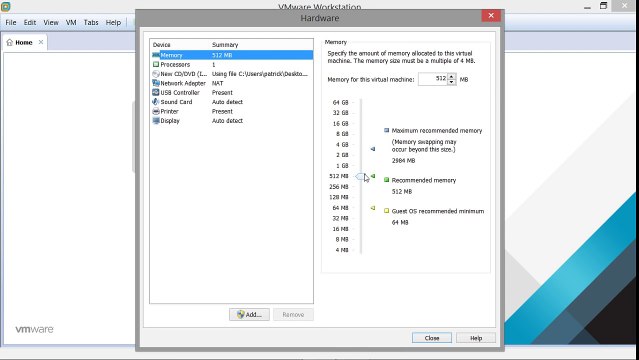Click the Close button in Hardware dialog

[x=432, y=338]
